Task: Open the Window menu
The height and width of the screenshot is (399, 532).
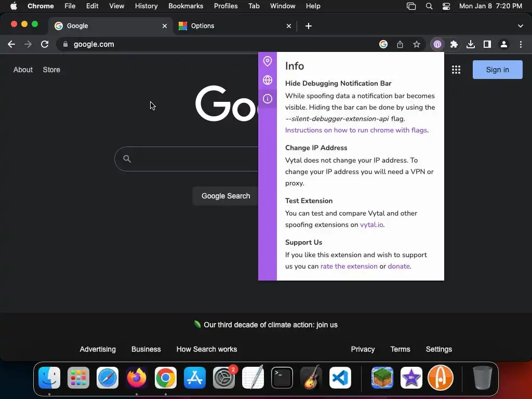Action: click(283, 6)
